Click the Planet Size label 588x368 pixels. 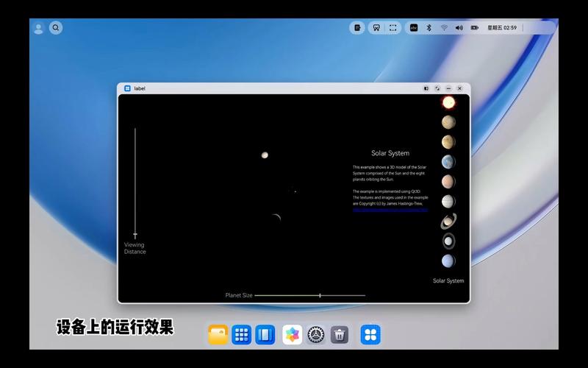[239, 296]
